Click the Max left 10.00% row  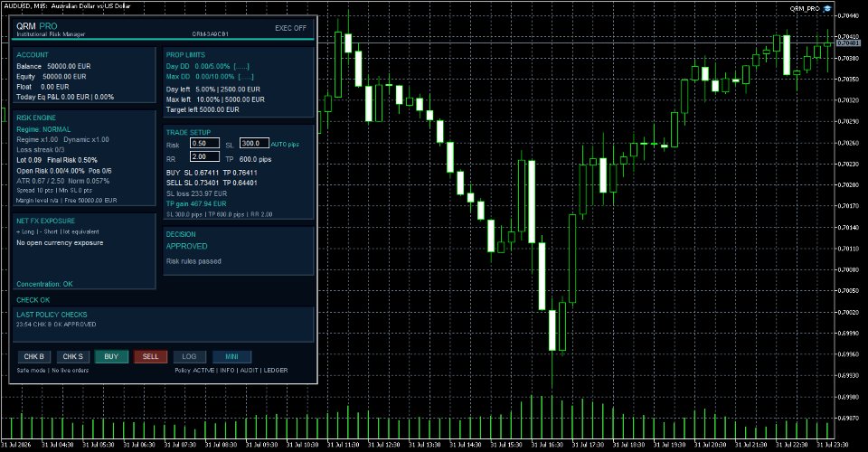click(215, 99)
